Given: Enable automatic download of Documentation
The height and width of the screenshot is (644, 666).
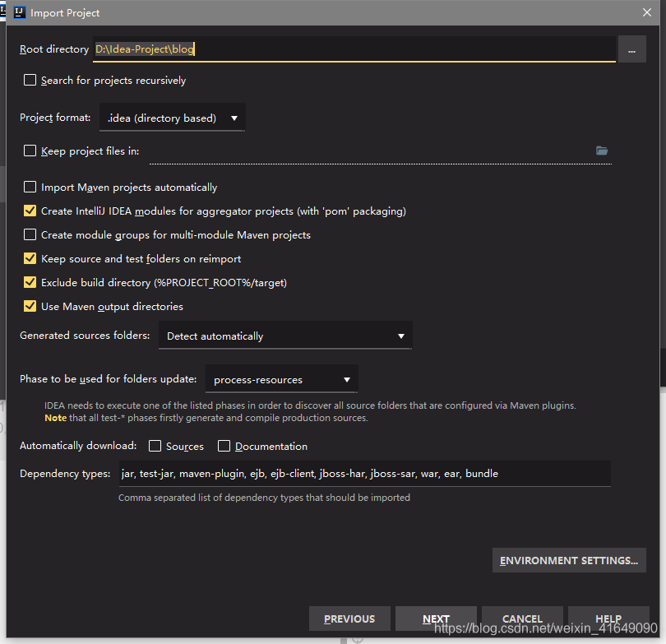Looking at the screenshot, I should point(224,446).
